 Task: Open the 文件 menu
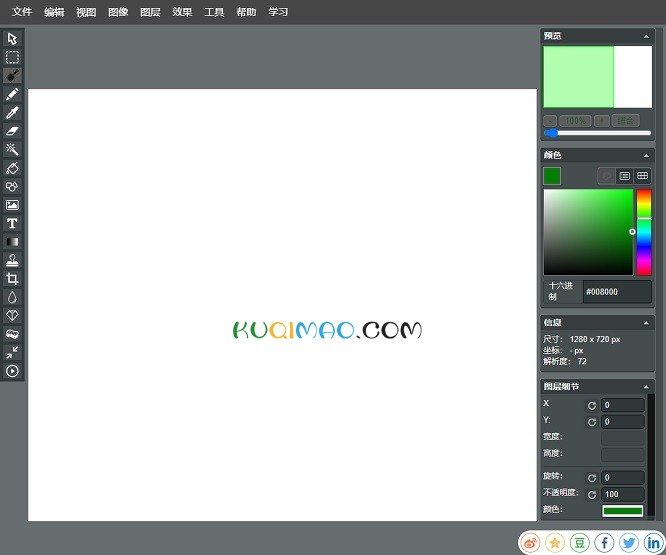(x=22, y=12)
